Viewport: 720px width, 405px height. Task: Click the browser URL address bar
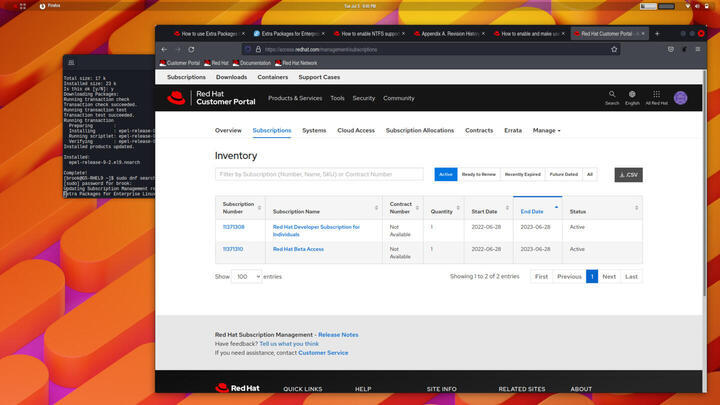pos(432,49)
